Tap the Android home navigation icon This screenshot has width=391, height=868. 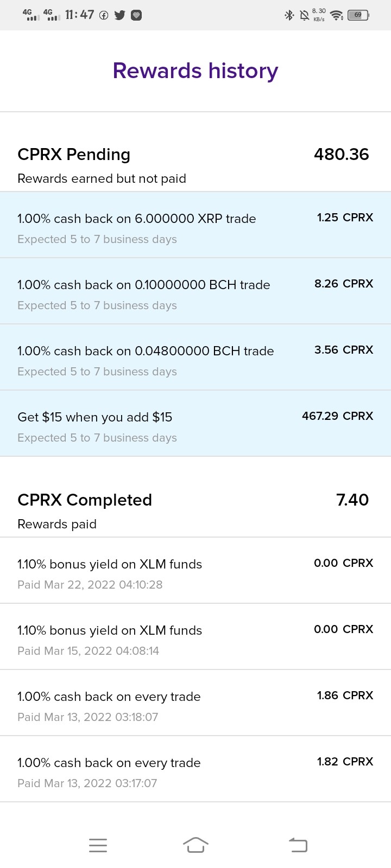point(195,845)
